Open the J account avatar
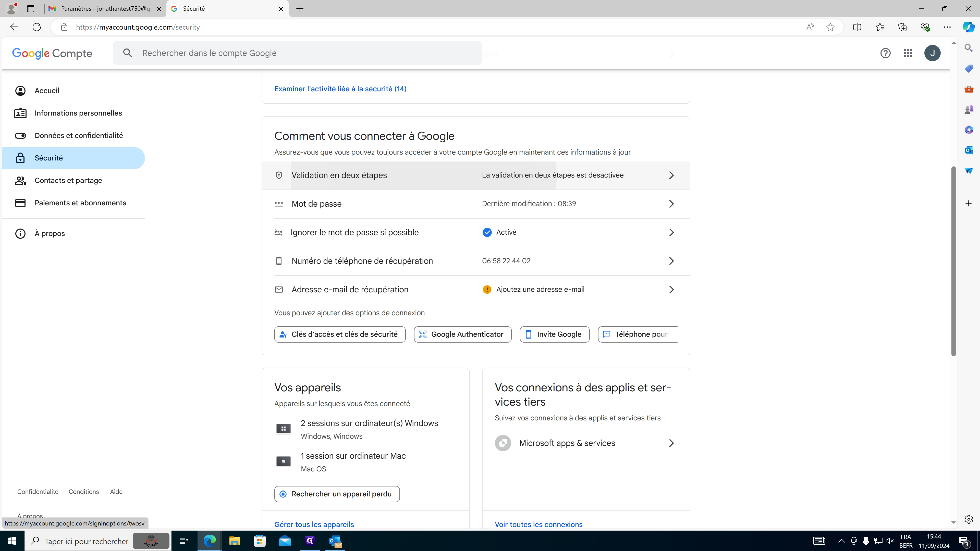The height and width of the screenshot is (551, 980). click(932, 53)
